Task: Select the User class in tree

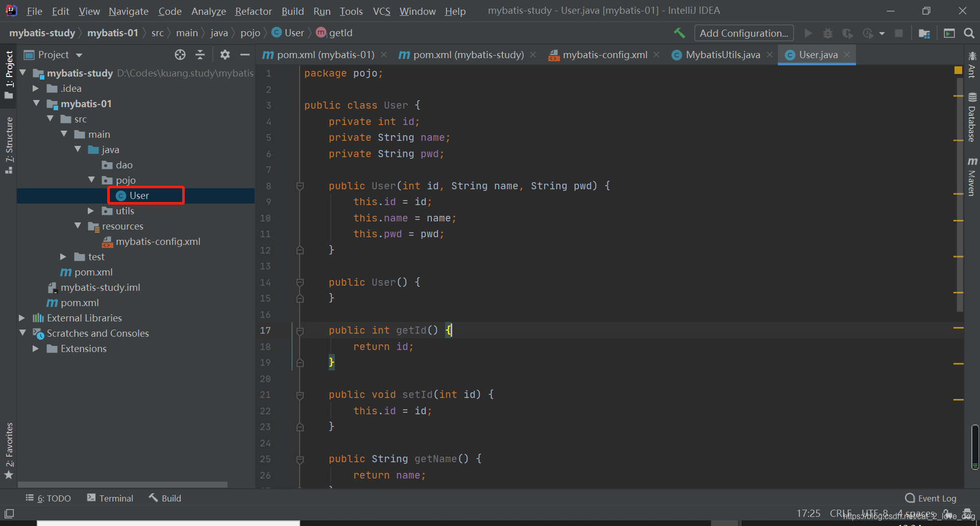Action: pyautogui.click(x=133, y=195)
